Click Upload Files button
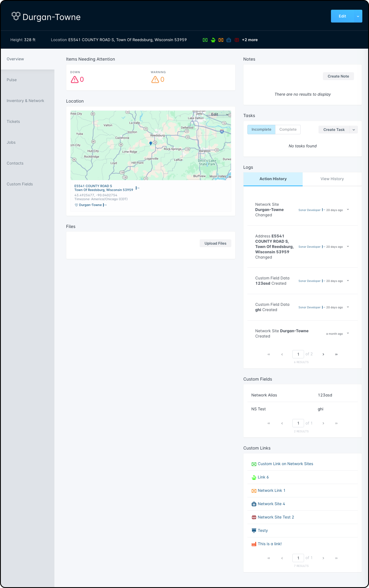369x588 pixels. 215,244
